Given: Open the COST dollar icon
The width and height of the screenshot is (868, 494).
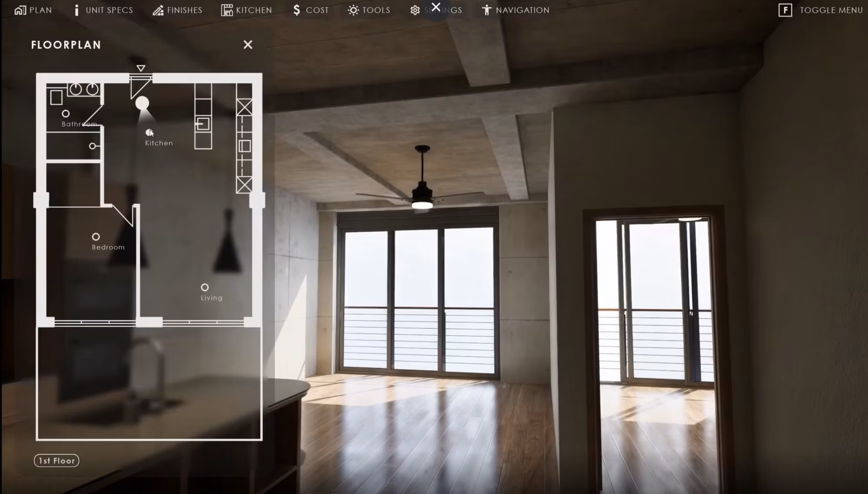Looking at the screenshot, I should [x=296, y=10].
